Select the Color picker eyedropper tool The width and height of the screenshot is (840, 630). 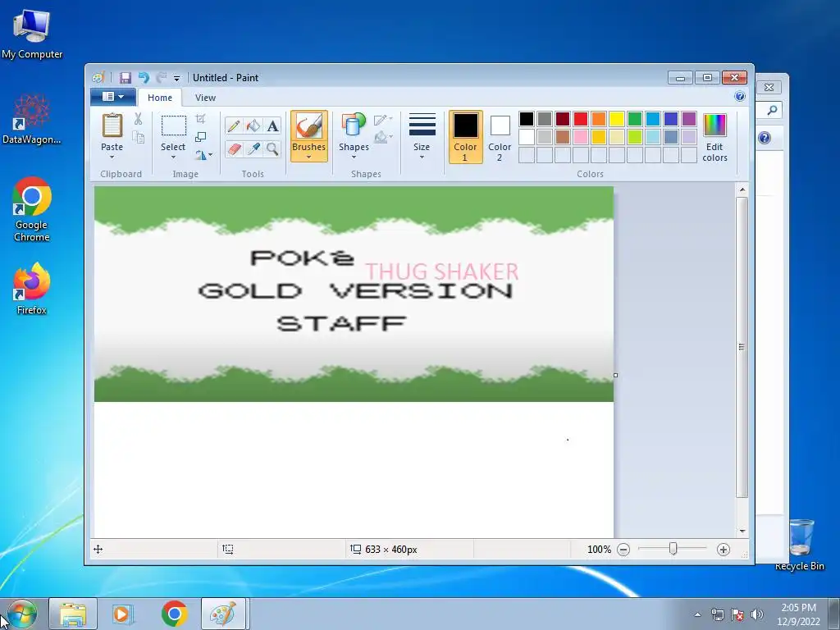point(253,148)
